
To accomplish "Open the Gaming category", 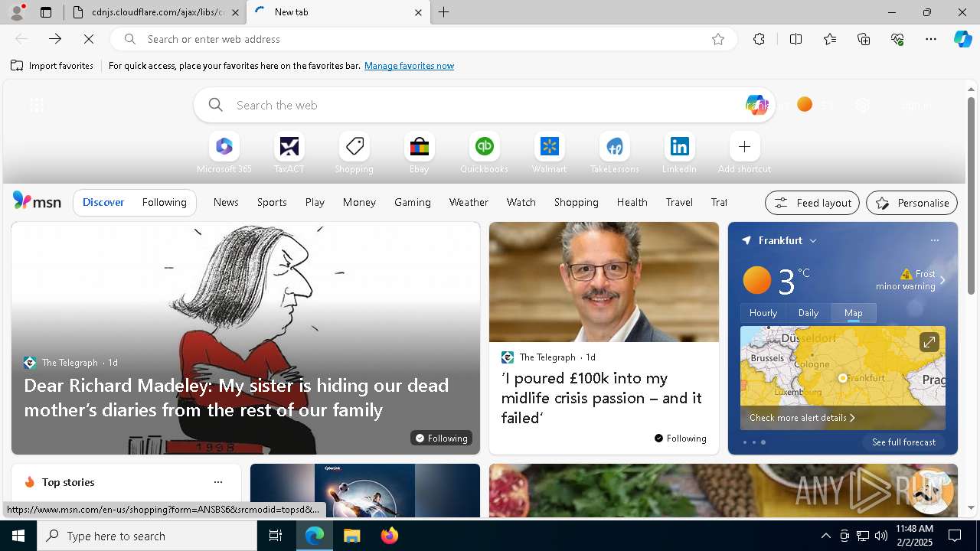I will click(x=413, y=202).
